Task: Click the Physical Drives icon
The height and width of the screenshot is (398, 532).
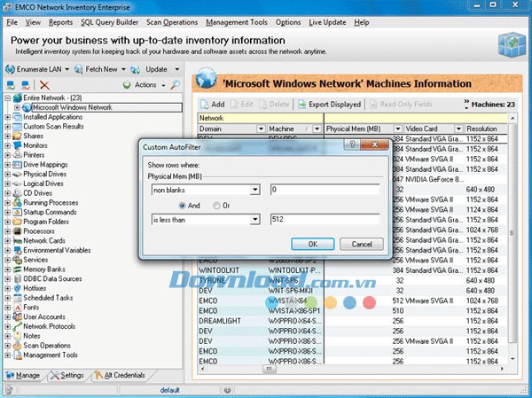Action: (17, 174)
